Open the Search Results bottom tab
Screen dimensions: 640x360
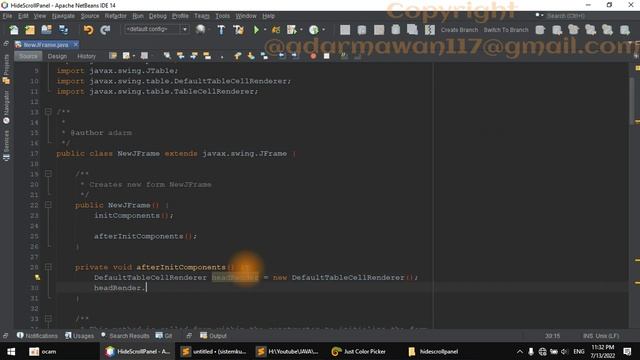click(x=125, y=336)
